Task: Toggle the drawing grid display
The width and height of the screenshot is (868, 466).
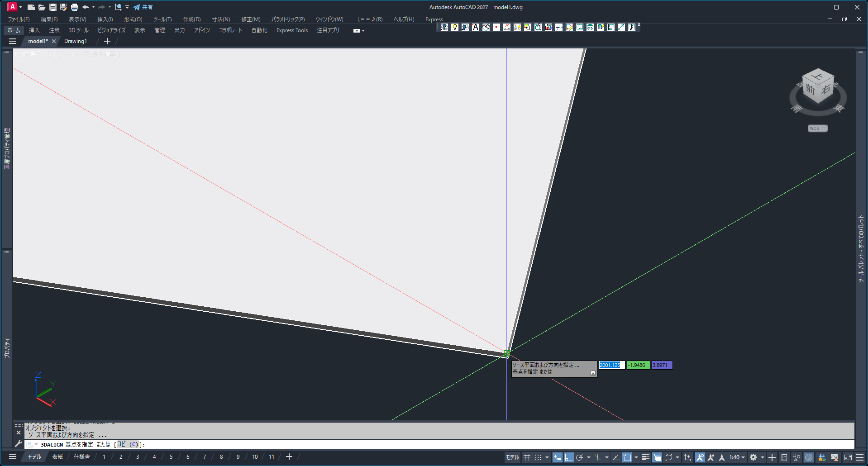Action: click(x=527, y=457)
